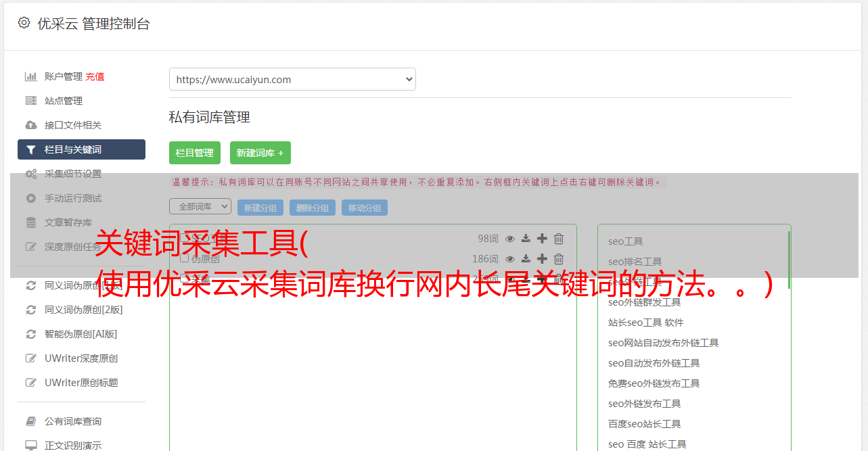View keywords of the 186词 伪原创 library
The image size is (868, 451).
tap(510, 259)
